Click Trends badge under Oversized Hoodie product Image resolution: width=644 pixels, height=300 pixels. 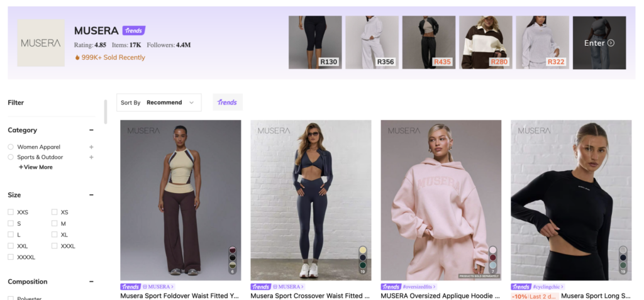coord(391,287)
